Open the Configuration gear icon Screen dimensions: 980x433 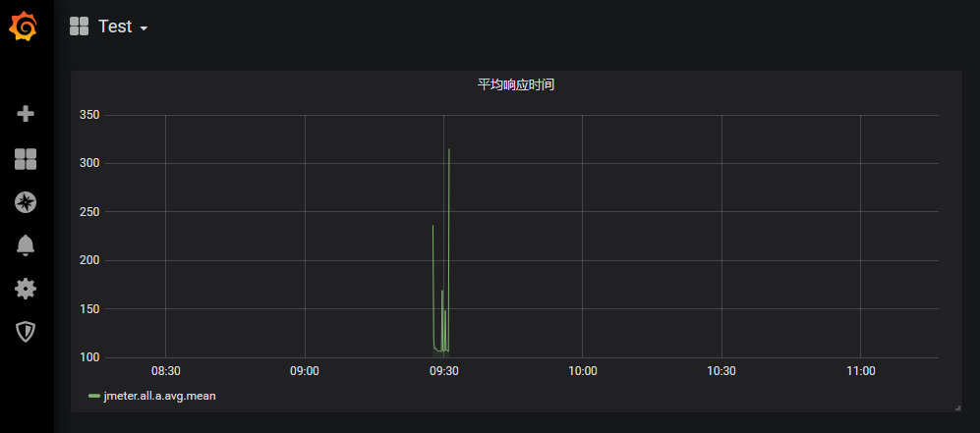click(x=26, y=289)
